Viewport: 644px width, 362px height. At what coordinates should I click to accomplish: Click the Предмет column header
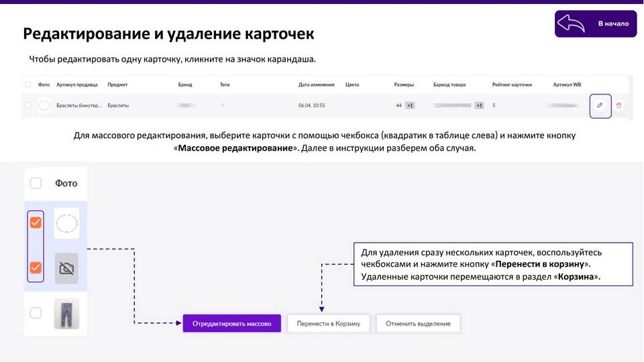(x=117, y=84)
